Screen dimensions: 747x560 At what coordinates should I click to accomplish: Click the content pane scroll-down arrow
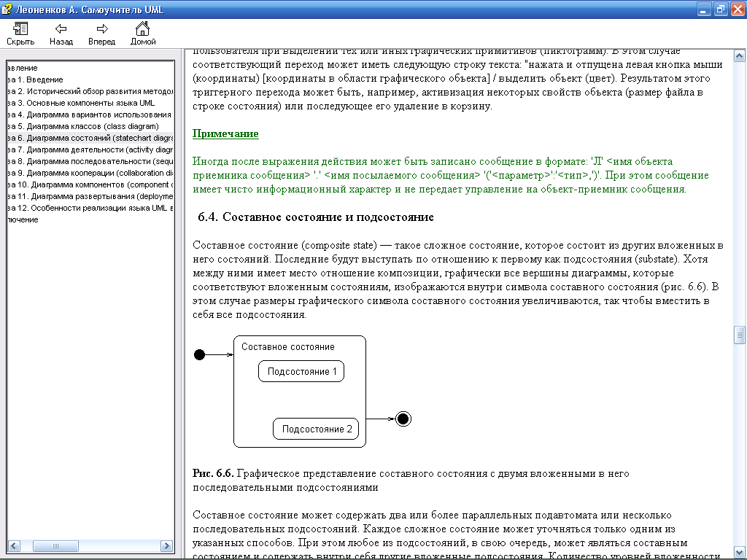point(739,553)
